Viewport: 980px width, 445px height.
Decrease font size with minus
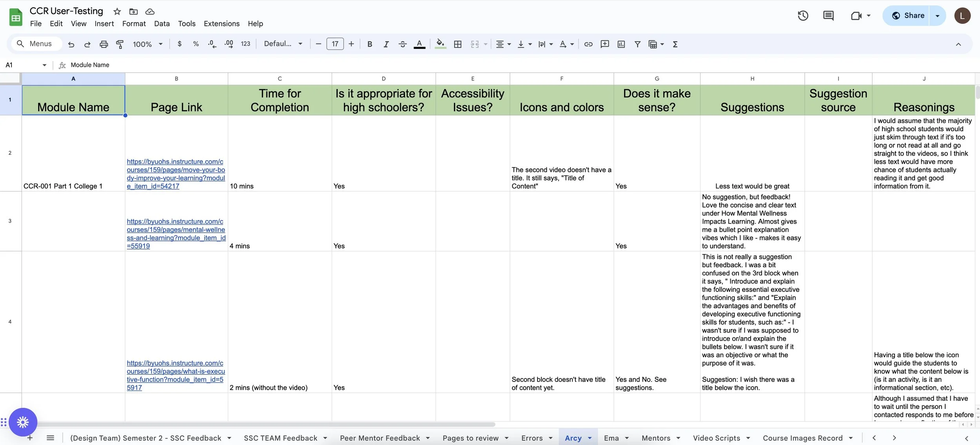318,44
